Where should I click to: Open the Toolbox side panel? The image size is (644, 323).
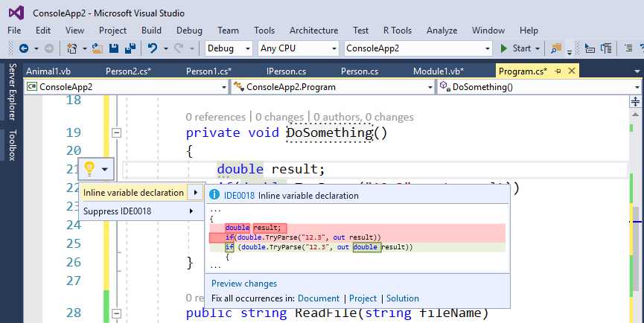[x=13, y=145]
